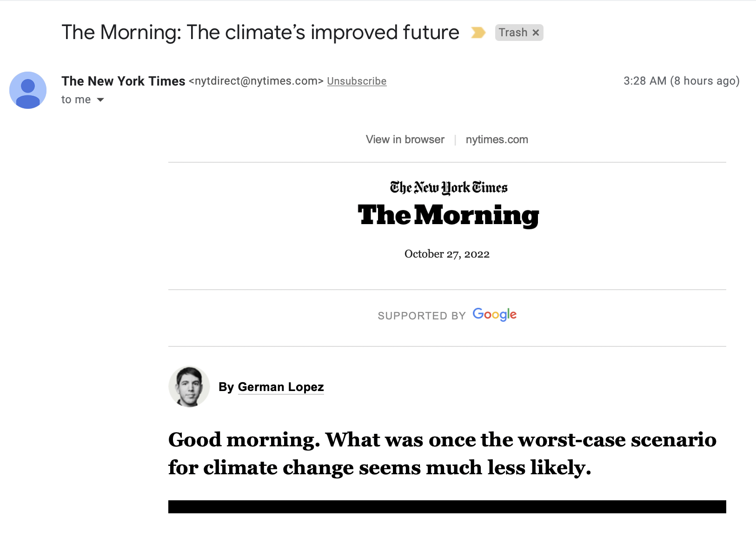The width and height of the screenshot is (756, 544).
Task: Click the email subject line title
Action: click(260, 33)
